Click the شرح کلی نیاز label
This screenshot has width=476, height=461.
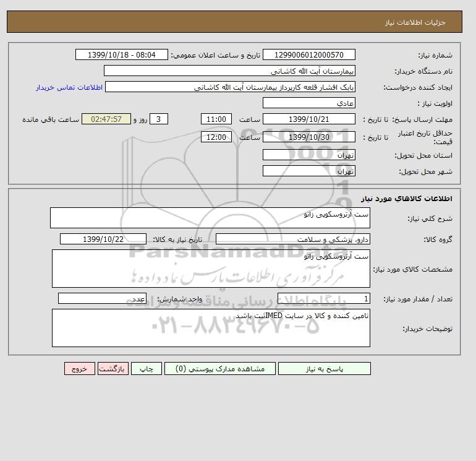[430, 218]
